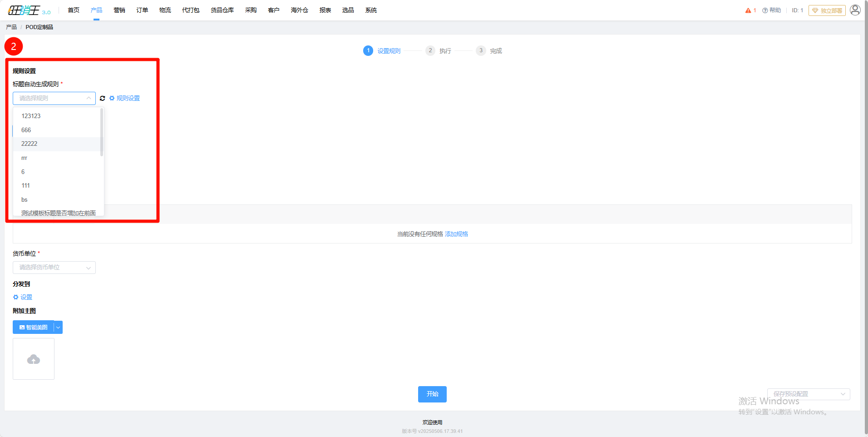This screenshot has height=437, width=868.
Task: Open 规则设置 gear link
Action: pyautogui.click(x=124, y=98)
